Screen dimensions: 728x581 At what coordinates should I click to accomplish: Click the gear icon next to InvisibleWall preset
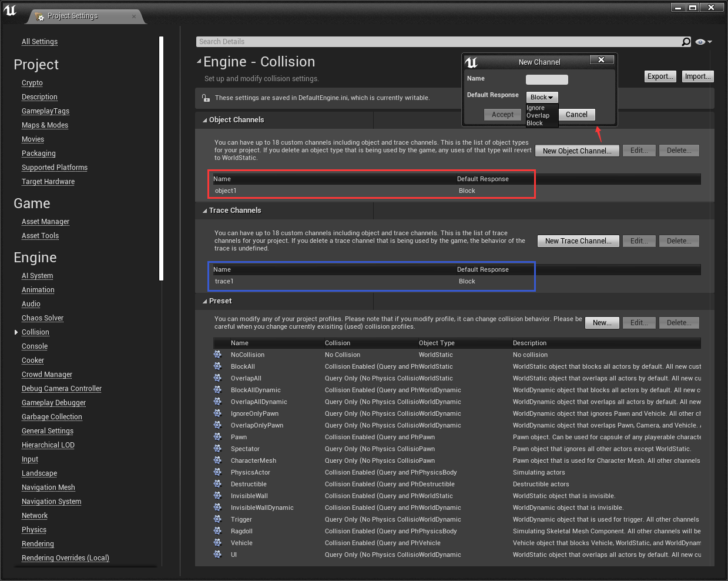click(217, 496)
